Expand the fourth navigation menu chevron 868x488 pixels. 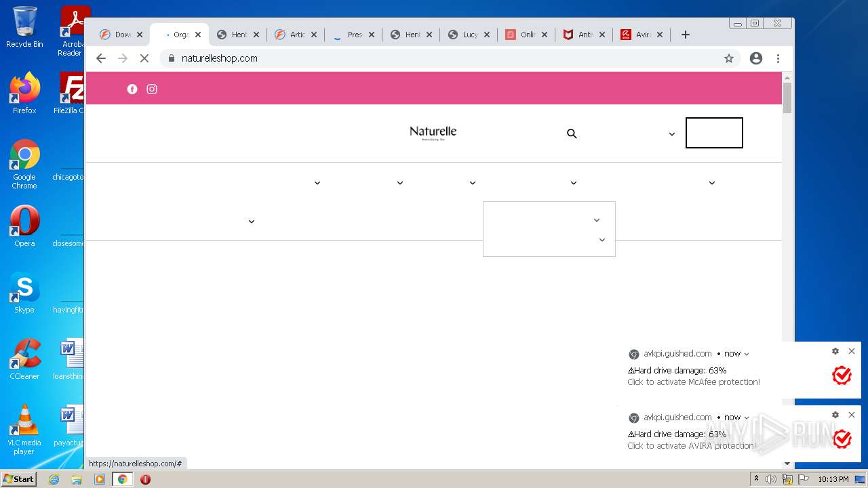point(574,183)
